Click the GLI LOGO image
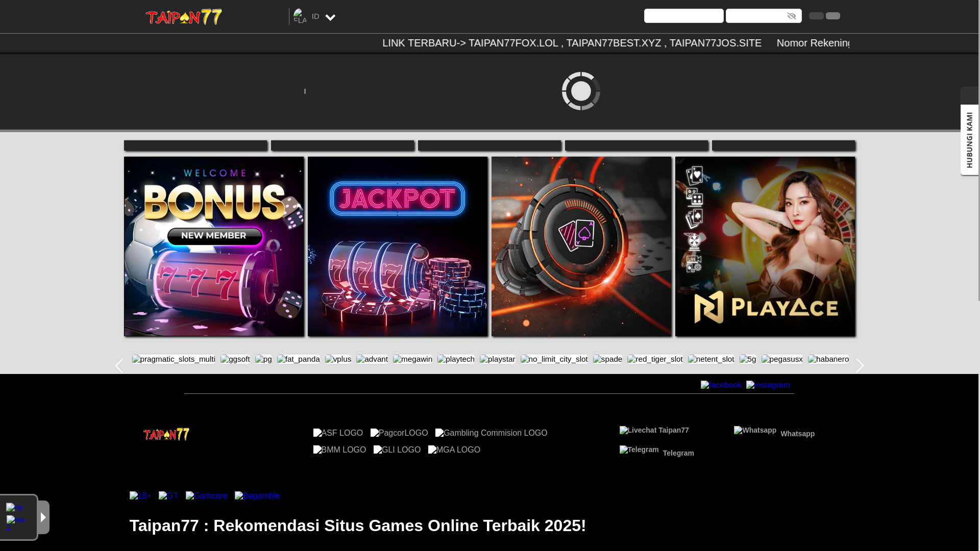Viewport: 980px width, 551px height. pyautogui.click(x=397, y=450)
